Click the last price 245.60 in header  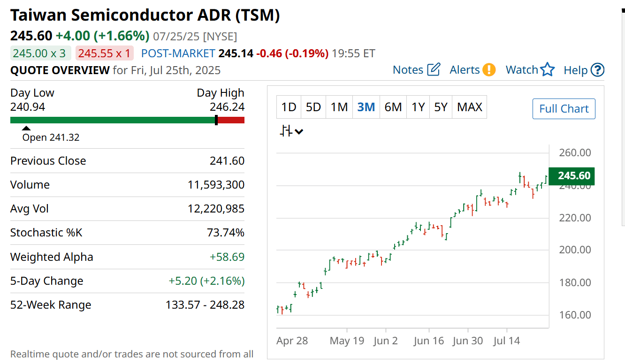coord(31,36)
